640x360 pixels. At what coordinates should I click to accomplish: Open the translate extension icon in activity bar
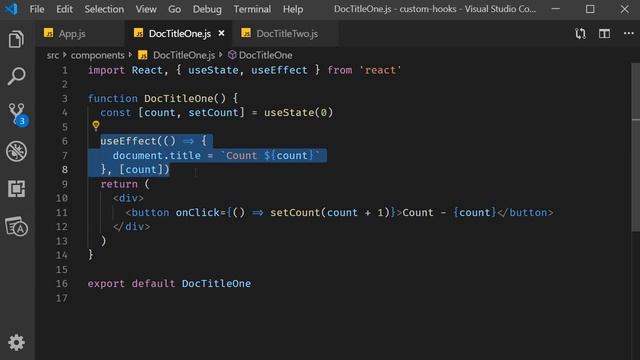click(x=16, y=227)
